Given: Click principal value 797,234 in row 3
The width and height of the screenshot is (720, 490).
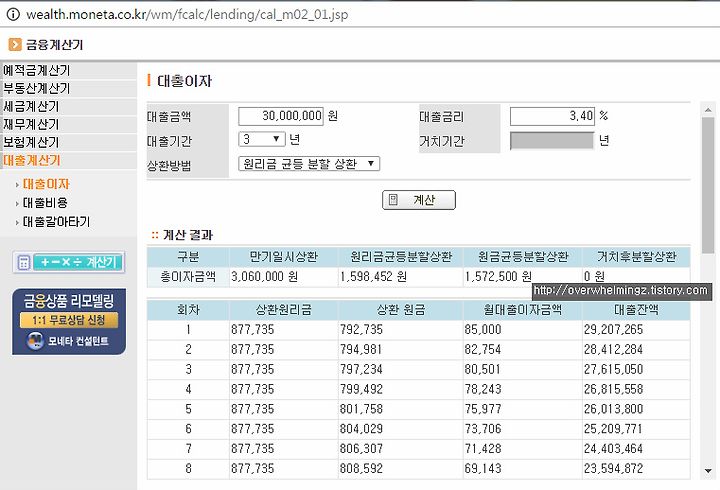Looking at the screenshot, I should [x=361, y=369].
